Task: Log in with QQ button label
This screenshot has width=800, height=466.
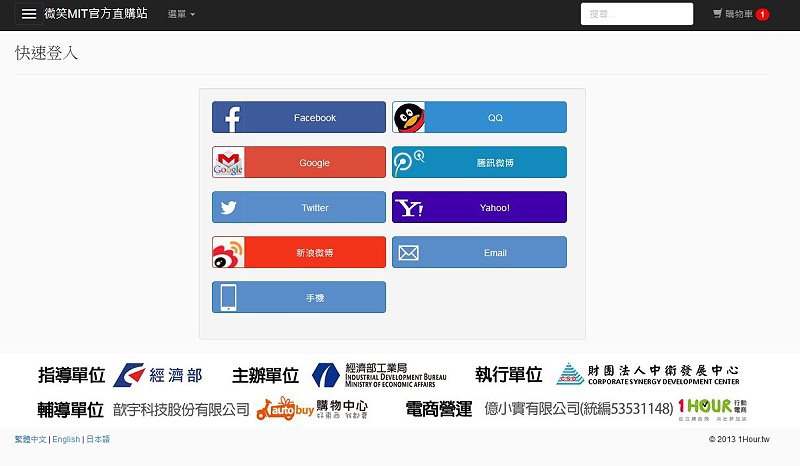Action: [495, 117]
